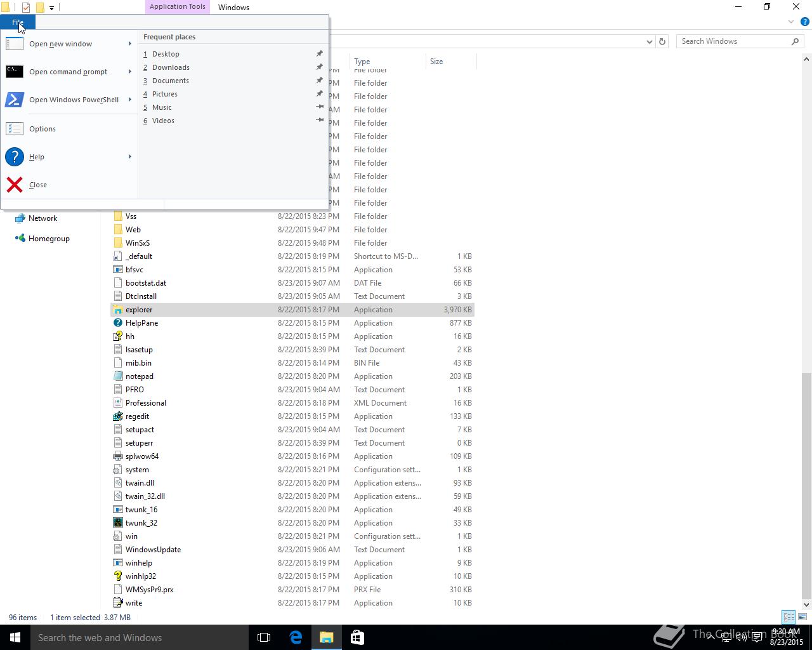Viewport: 812px width, 650px height.
Task: Expand the Open command prompt submenu arrow
Action: [x=130, y=72]
